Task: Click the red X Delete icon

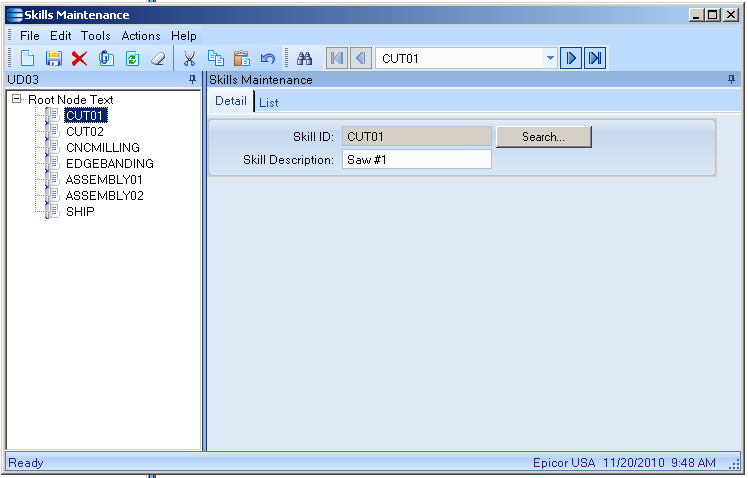Action: [79, 59]
